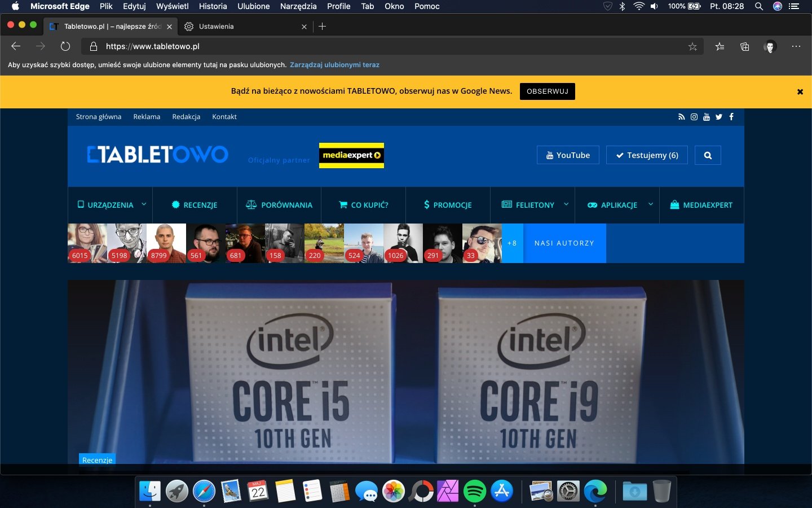Click the Recenzje tag on article

tap(97, 459)
